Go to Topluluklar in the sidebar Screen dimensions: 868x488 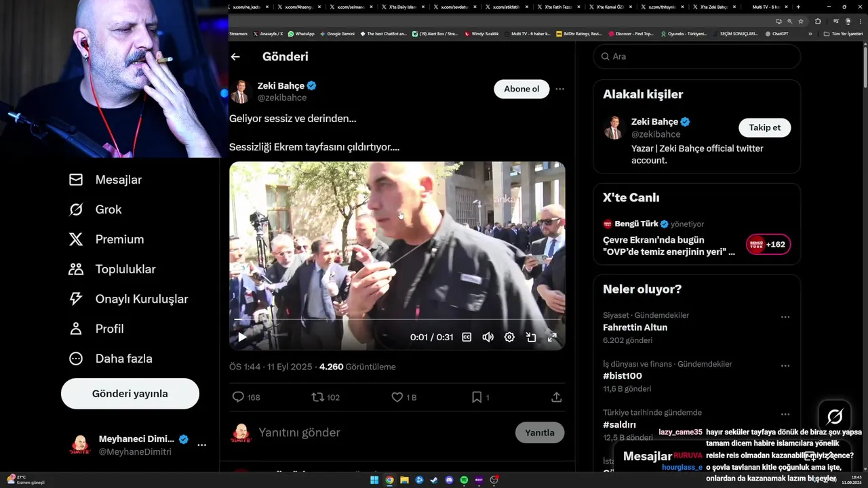pos(112,269)
